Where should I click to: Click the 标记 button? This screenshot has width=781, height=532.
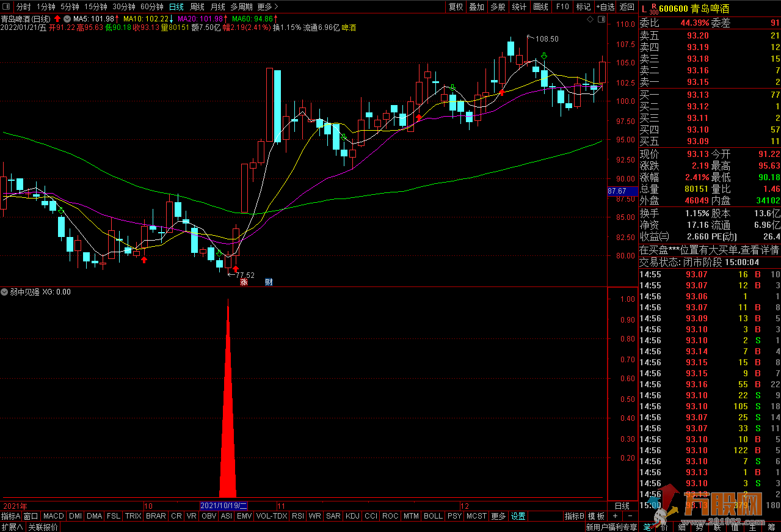583,7
